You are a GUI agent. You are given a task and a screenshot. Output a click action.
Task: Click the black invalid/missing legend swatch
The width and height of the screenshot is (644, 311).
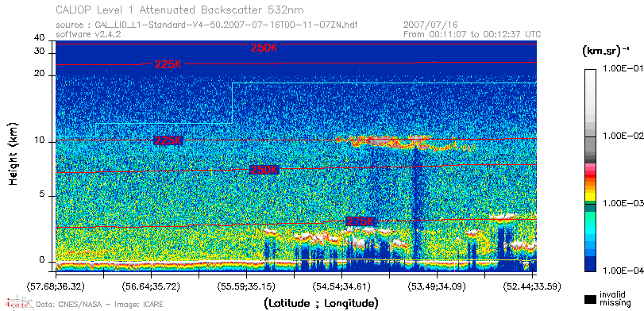(x=590, y=299)
